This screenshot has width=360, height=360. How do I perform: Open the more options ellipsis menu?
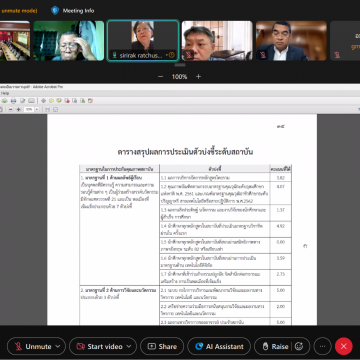click(x=322, y=346)
